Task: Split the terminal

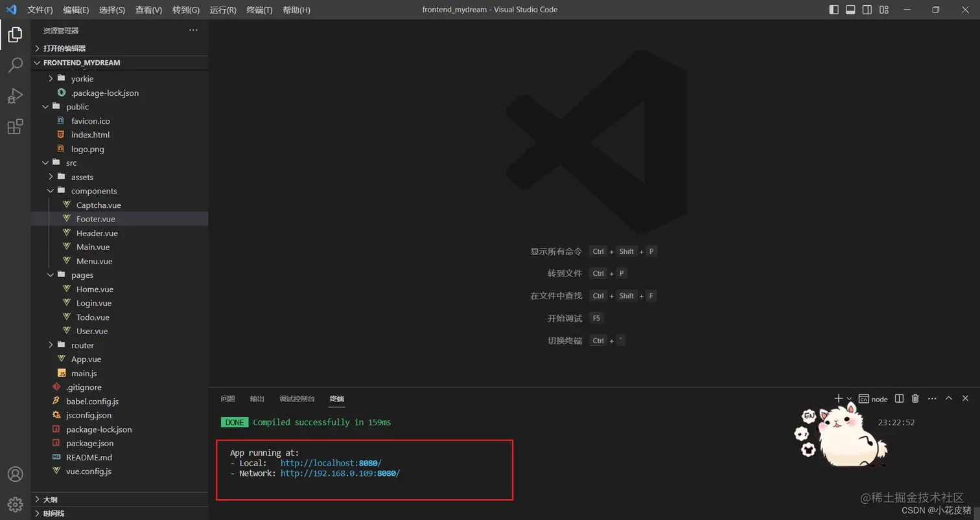Action: (899, 399)
